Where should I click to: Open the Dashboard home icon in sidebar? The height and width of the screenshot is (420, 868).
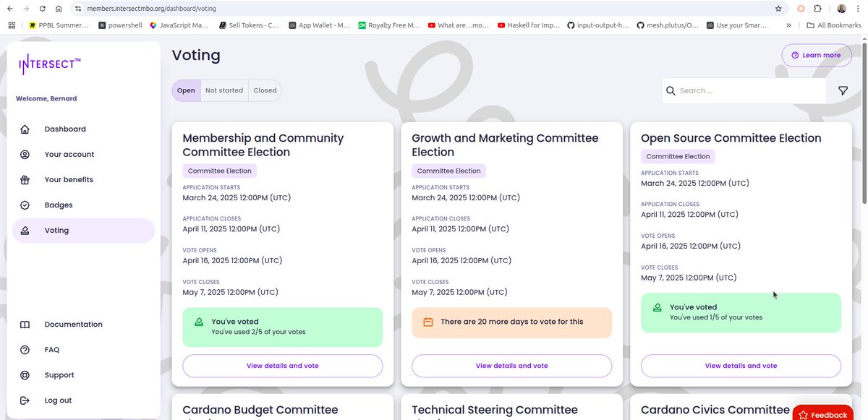[25, 129]
